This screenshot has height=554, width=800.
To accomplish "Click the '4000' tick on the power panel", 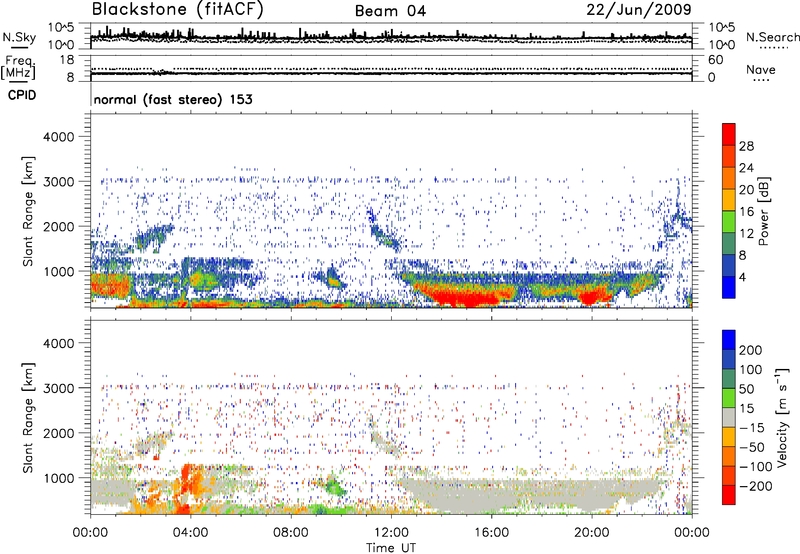I will pyautogui.click(x=58, y=137).
